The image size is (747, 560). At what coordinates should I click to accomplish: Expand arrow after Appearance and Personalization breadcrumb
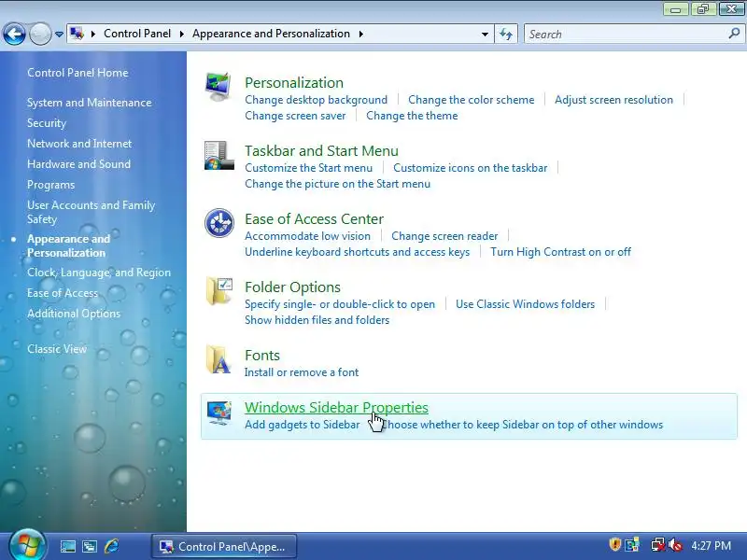(x=360, y=34)
